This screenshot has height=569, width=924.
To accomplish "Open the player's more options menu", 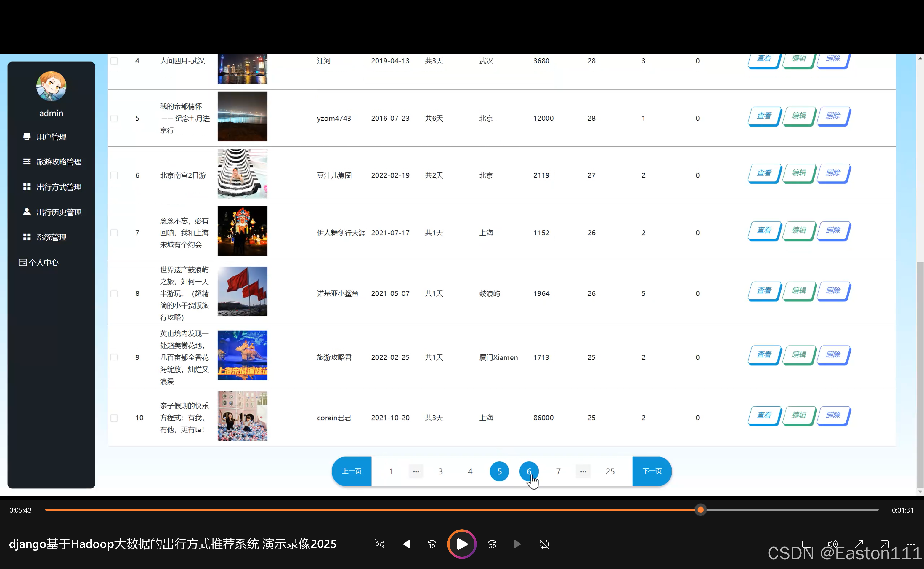I will 910,544.
